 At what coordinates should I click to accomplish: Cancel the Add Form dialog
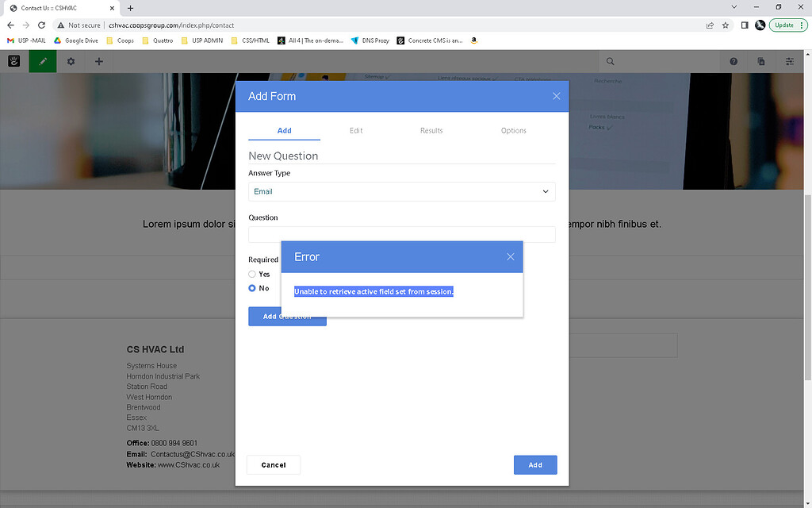point(273,464)
